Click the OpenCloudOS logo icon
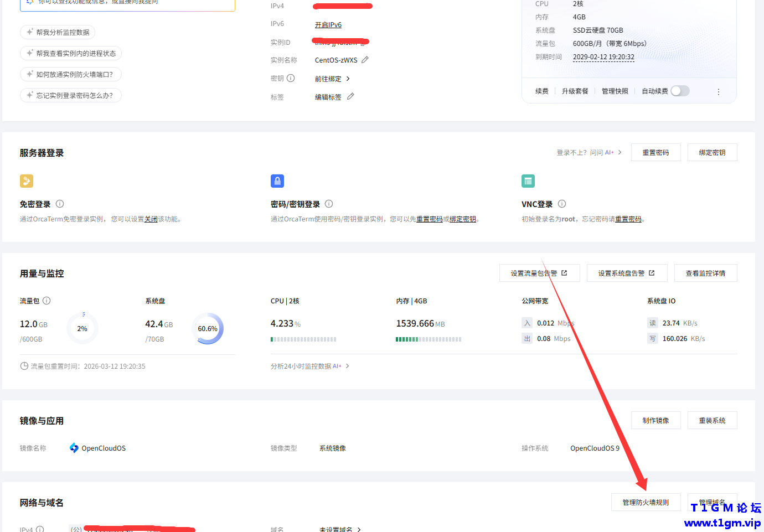Image resolution: width=764 pixels, height=532 pixels. click(x=74, y=448)
